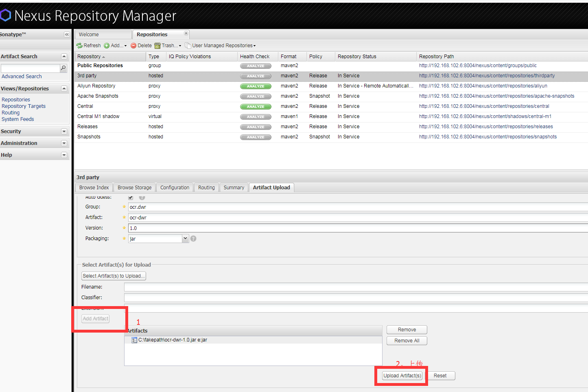The height and width of the screenshot is (392, 588).
Task: Open the Routing tab in 3rd party panel
Action: 206,188
